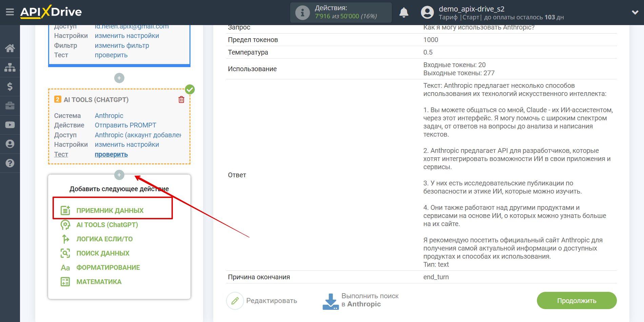
Task: Open the profile sidebar icon
Action: click(x=10, y=144)
